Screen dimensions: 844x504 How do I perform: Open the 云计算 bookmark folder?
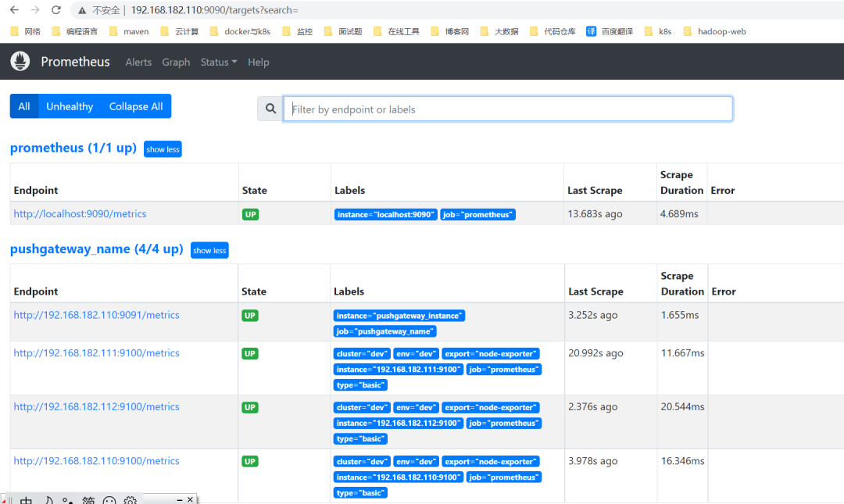pos(179,31)
